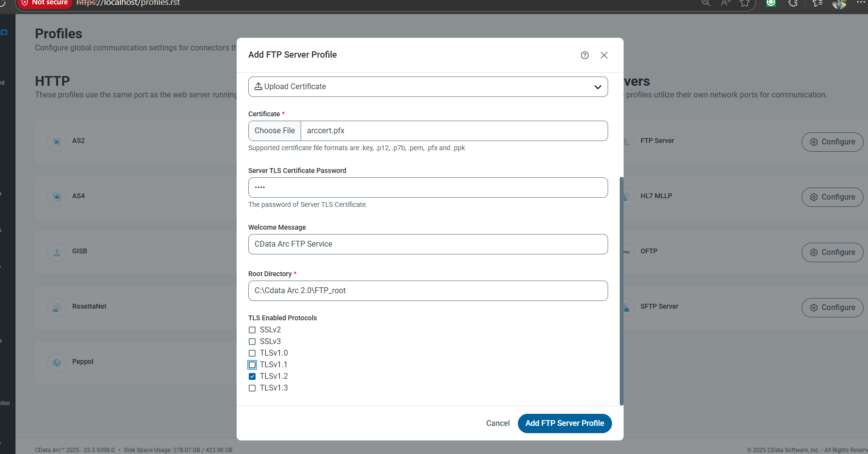Image resolution: width=868 pixels, height=454 pixels.
Task: Click the Server TLS Certificate Password field
Action: (x=428, y=188)
